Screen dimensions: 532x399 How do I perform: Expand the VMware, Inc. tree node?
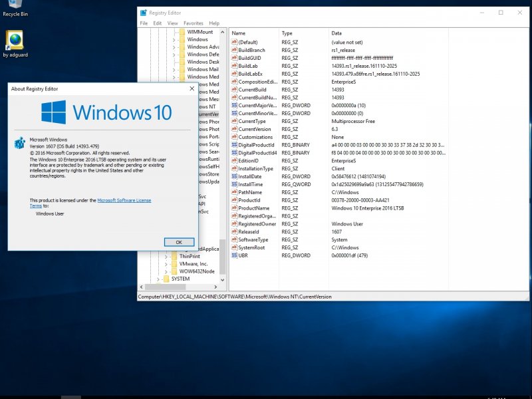click(166, 264)
